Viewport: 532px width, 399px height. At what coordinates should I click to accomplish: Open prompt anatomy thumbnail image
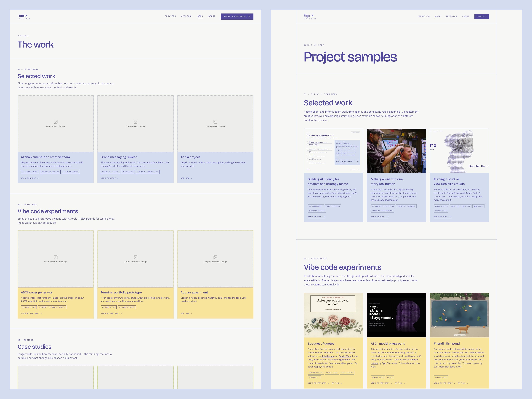[x=333, y=151]
